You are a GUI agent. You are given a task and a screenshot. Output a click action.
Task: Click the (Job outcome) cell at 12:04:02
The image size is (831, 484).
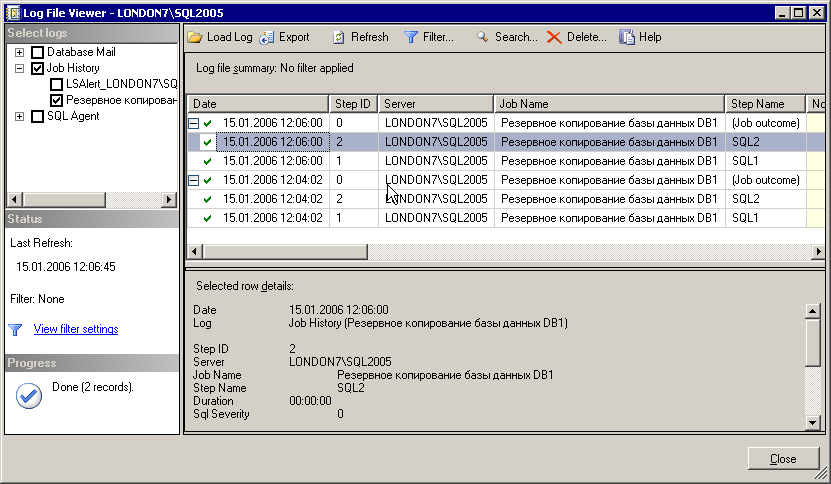click(766, 180)
